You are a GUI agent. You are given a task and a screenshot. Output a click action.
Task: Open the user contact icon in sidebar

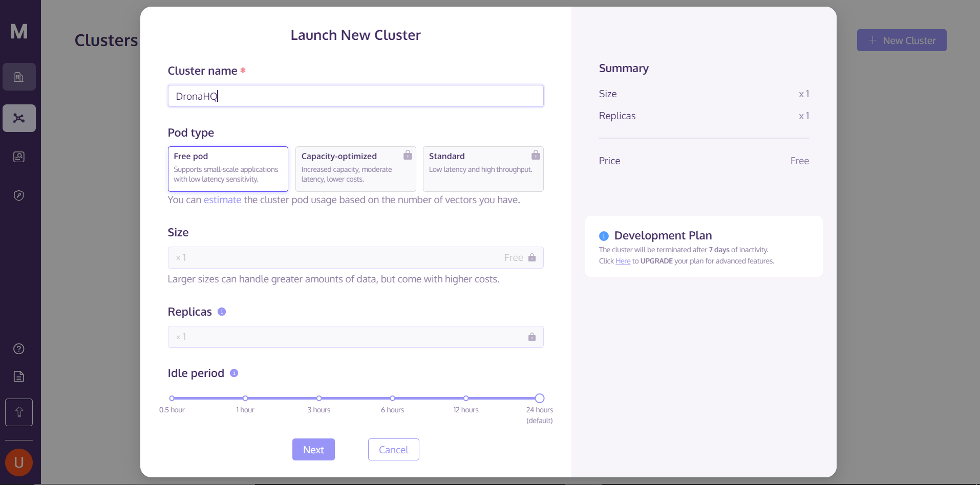point(19,157)
